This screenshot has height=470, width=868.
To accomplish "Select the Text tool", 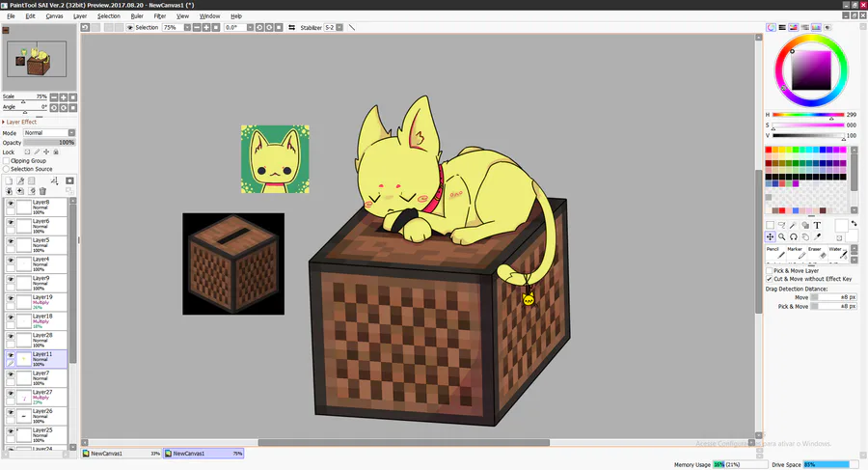I will pyautogui.click(x=817, y=225).
